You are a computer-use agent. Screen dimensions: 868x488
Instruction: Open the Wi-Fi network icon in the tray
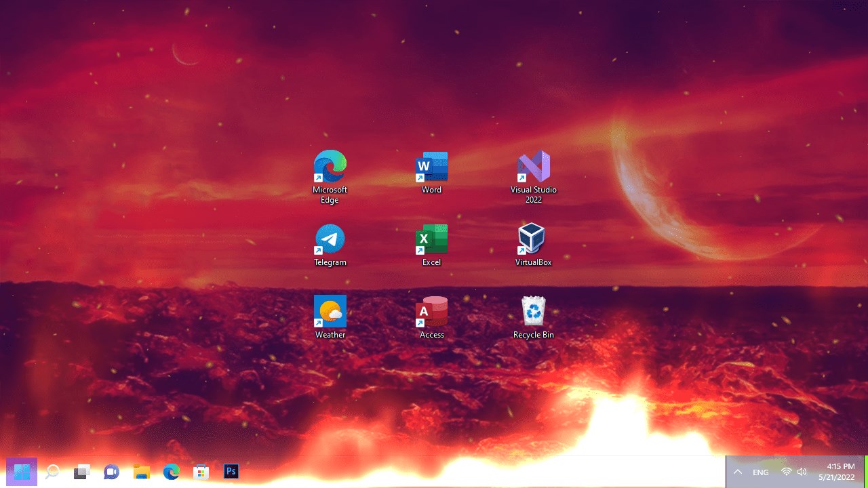tap(787, 472)
